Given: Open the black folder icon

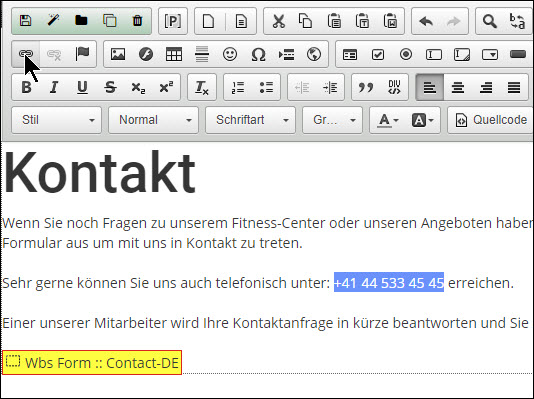Looking at the screenshot, I should click(x=81, y=21).
